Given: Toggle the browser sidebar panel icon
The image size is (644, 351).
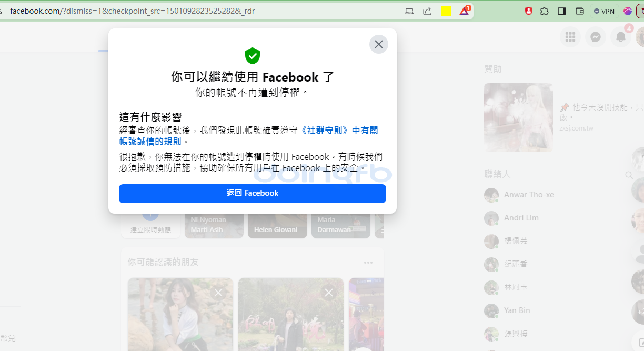Looking at the screenshot, I should point(562,11).
